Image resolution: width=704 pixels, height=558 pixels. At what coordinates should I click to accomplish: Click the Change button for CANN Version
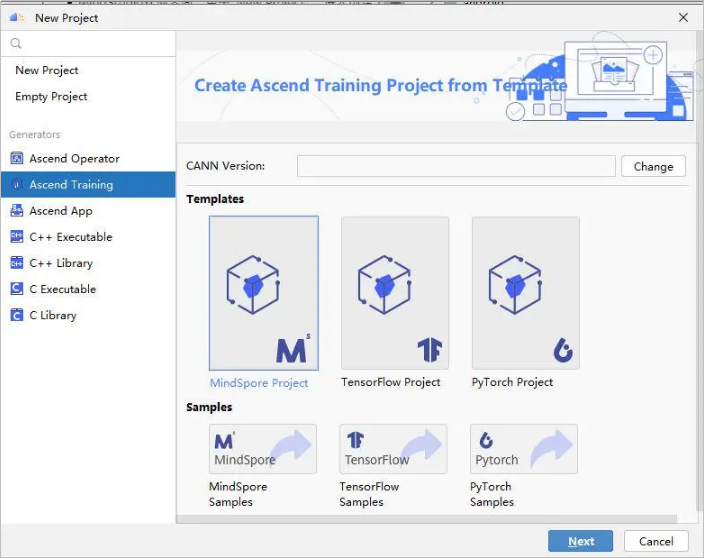point(653,167)
